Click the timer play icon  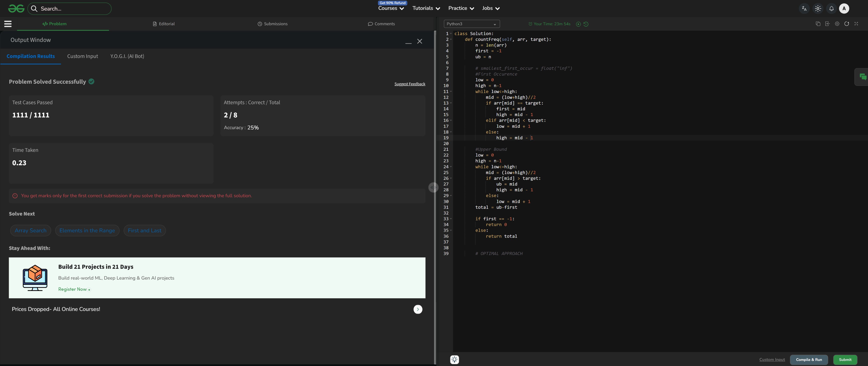click(578, 24)
